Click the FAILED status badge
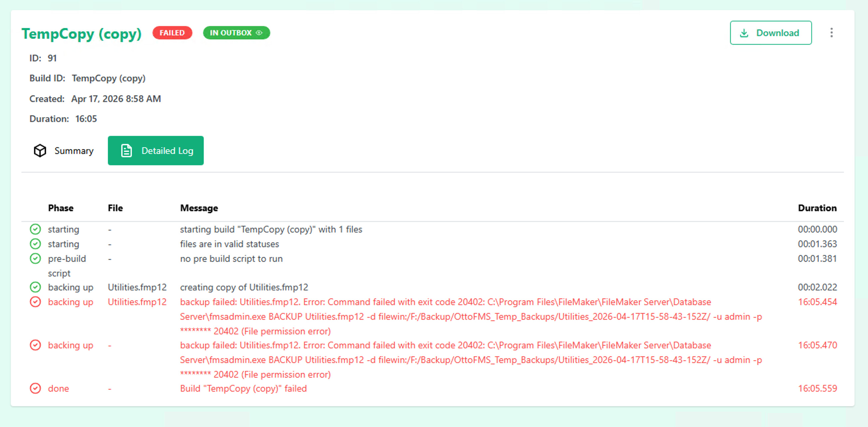This screenshot has width=868, height=427. pos(172,33)
